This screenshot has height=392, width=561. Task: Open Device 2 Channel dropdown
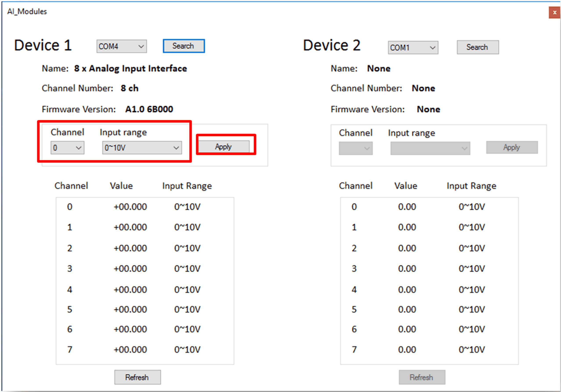355,148
